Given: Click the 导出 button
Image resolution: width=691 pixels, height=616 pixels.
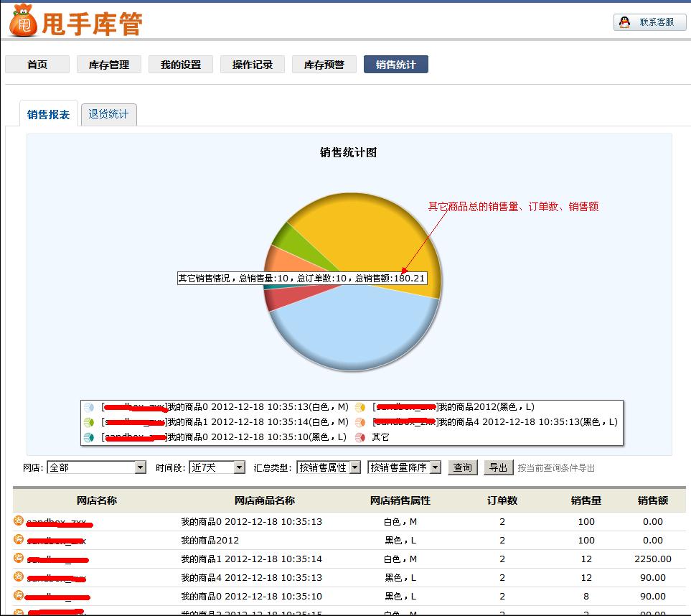Looking at the screenshot, I should click(499, 467).
